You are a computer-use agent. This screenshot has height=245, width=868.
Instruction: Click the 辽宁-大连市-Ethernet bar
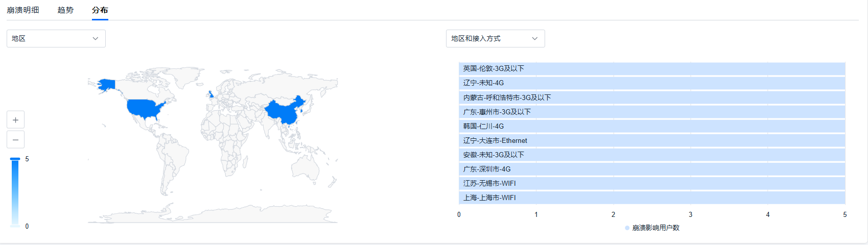pyautogui.click(x=651, y=140)
